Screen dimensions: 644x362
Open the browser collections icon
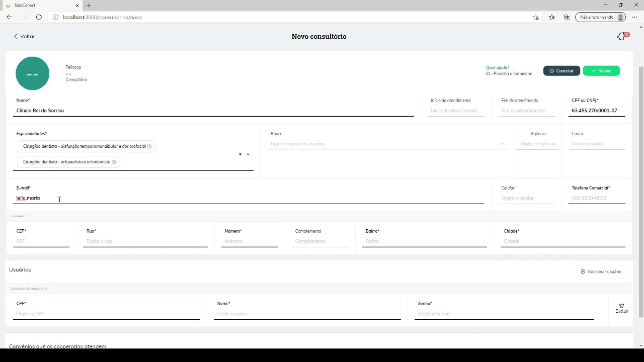point(567,17)
